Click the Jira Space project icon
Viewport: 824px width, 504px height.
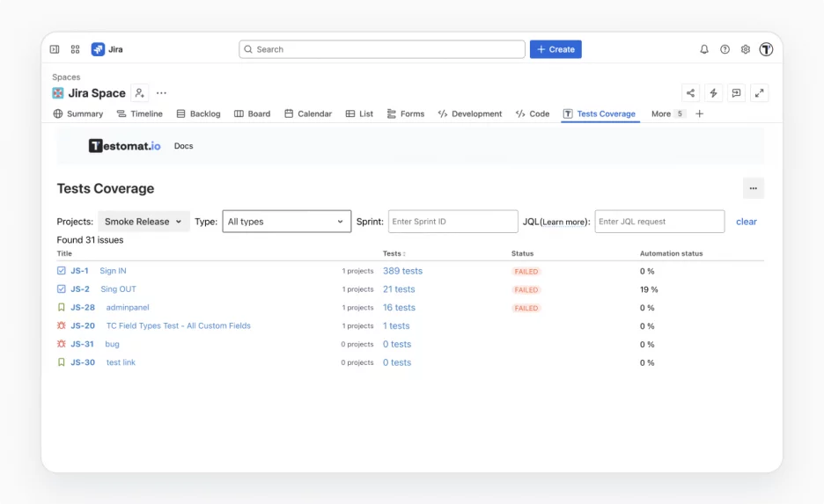[x=58, y=93]
